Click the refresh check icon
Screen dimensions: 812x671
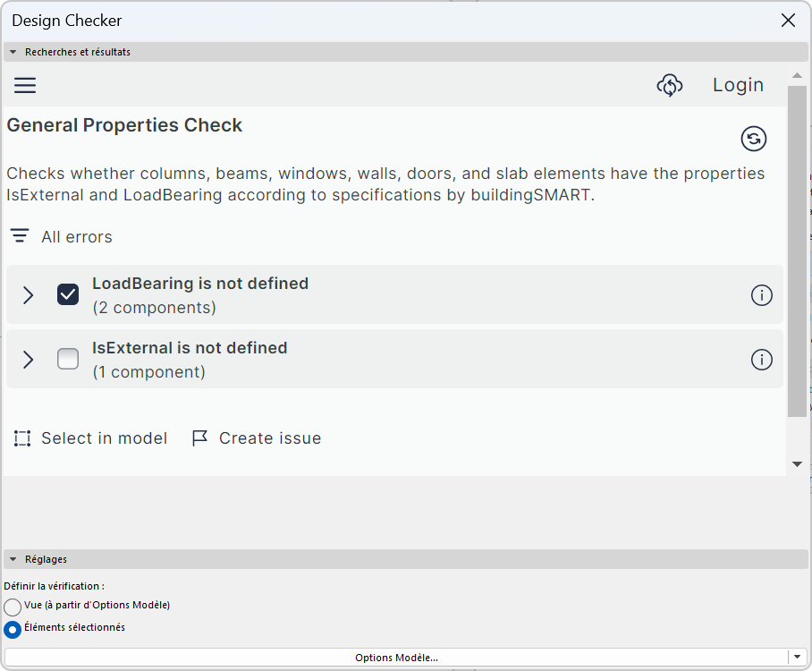click(x=754, y=139)
